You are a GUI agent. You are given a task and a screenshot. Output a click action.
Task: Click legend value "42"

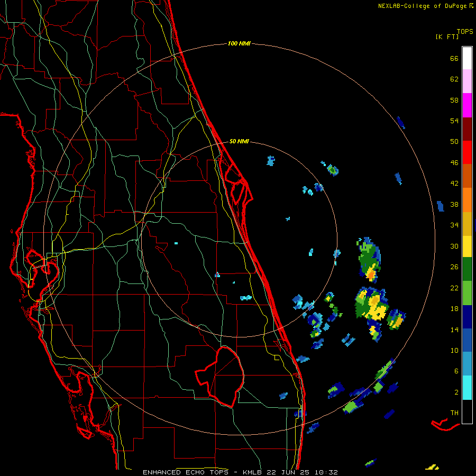click(x=454, y=184)
